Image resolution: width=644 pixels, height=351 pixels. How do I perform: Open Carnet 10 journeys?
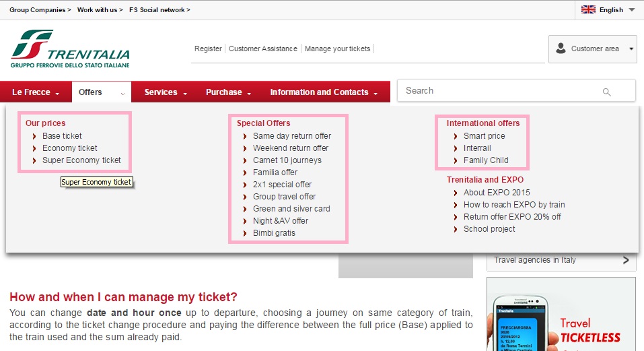(287, 160)
